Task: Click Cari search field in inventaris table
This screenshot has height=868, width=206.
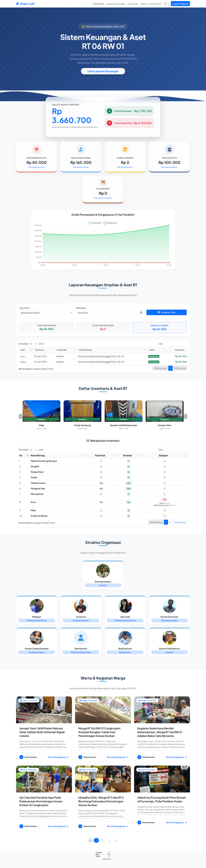Action: tap(176, 450)
